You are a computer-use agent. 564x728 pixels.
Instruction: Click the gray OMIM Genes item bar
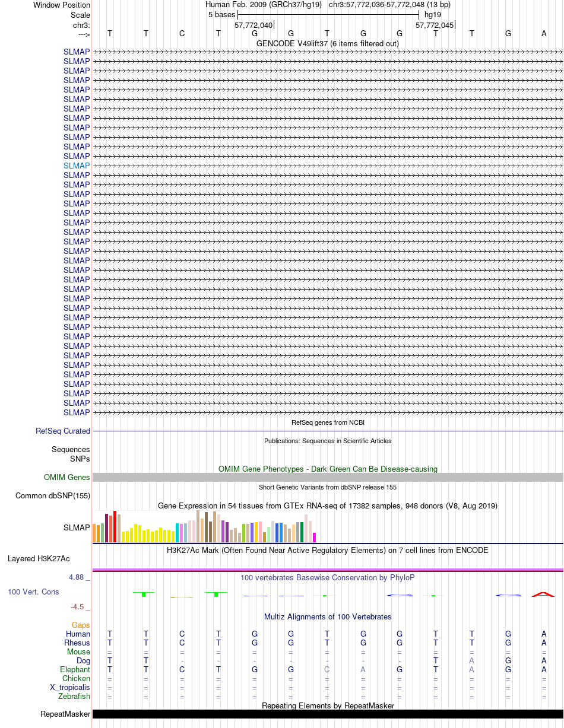328,478
